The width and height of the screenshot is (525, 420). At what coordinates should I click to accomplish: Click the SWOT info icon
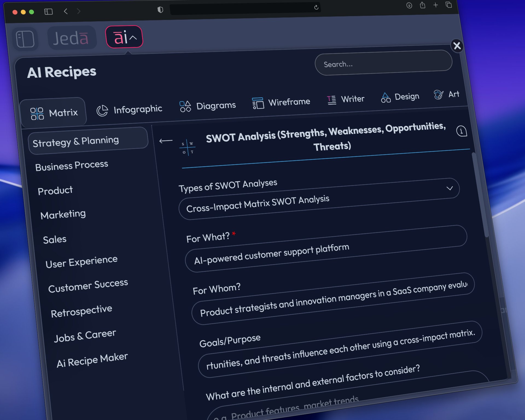pos(462,131)
